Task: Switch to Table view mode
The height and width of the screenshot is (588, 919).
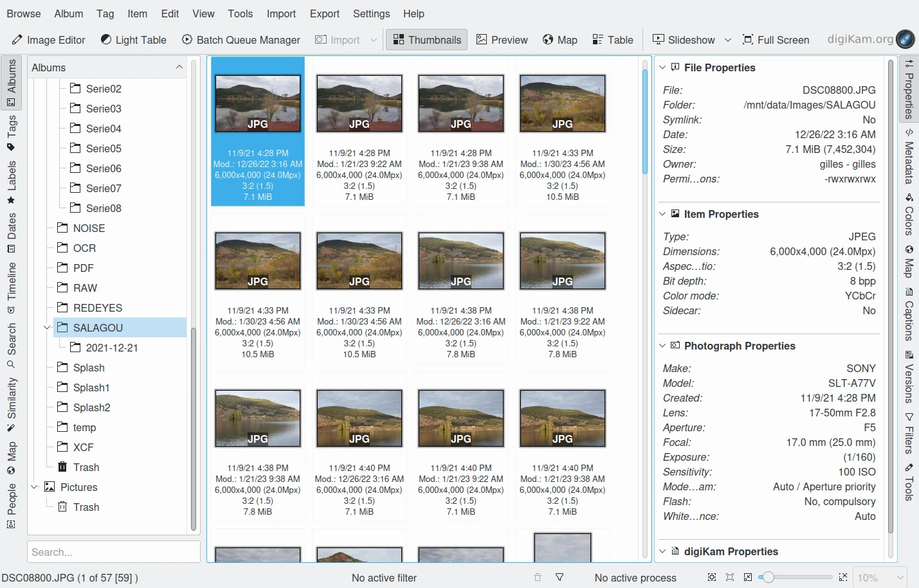Action: (x=612, y=40)
